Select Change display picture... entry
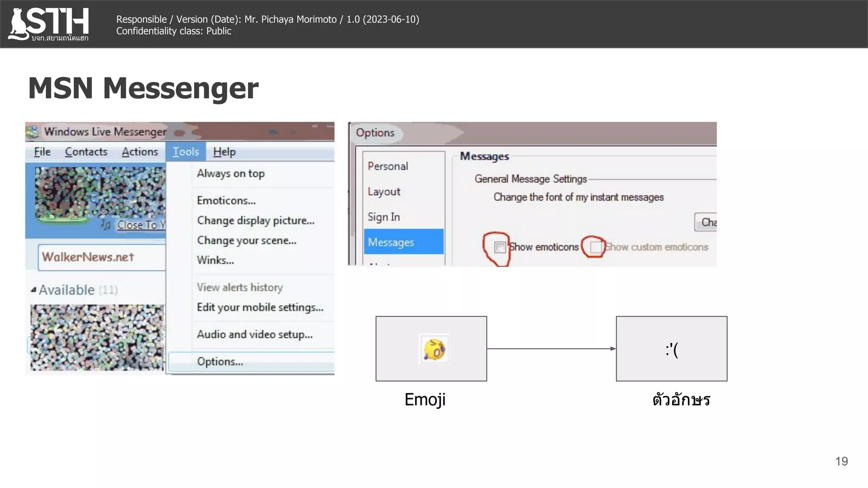 256,221
